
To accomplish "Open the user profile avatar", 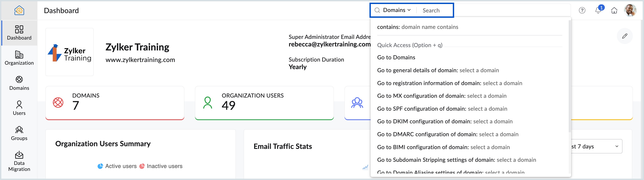I will (630, 10).
